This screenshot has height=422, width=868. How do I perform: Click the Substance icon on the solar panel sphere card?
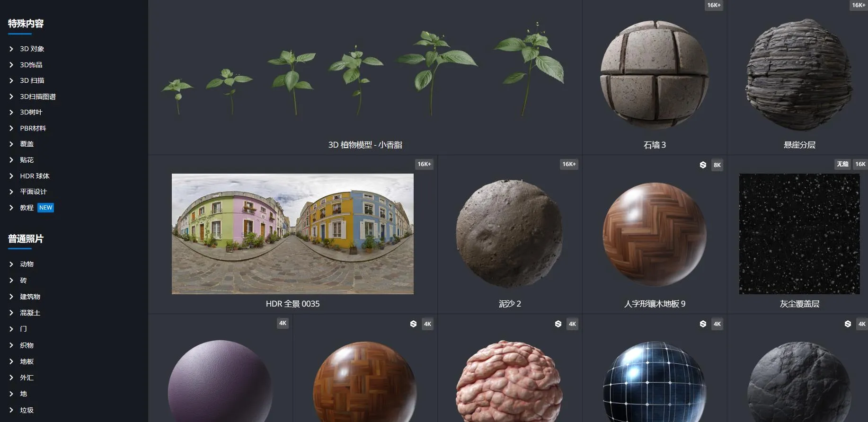pos(703,324)
